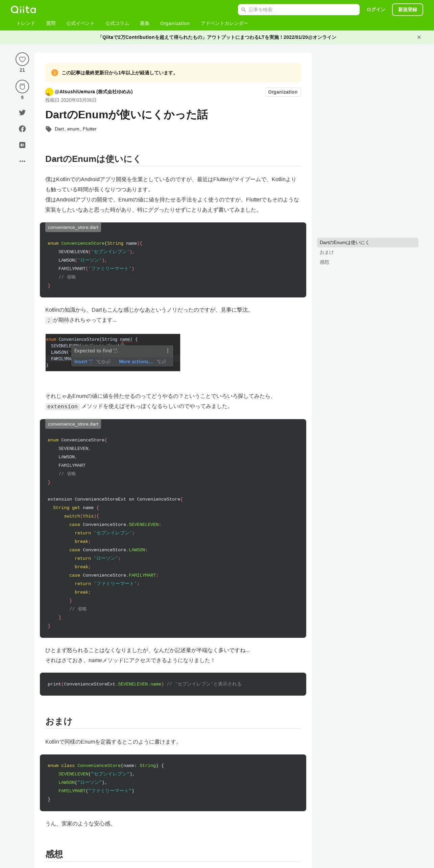Close the announcement banner

pos(419,37)
